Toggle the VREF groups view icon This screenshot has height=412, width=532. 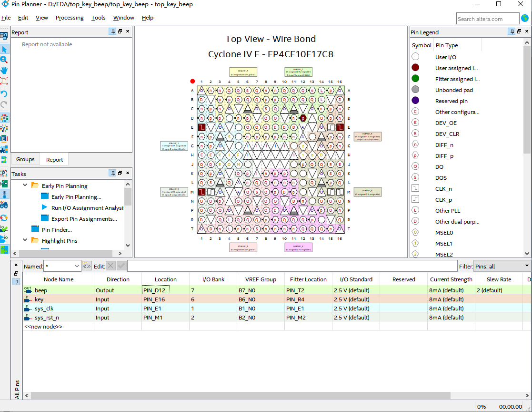[x=4, y=128]
